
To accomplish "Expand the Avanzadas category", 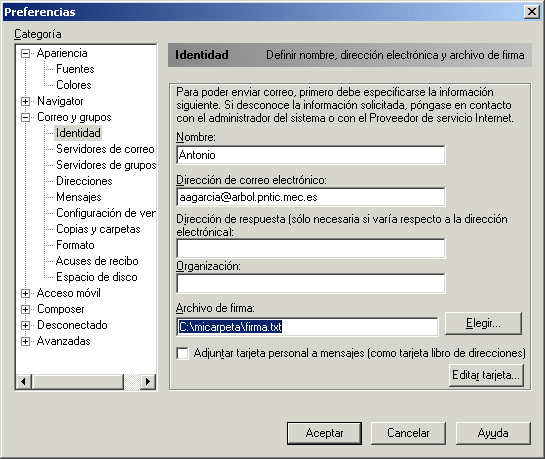I will [x=25, y=341].
